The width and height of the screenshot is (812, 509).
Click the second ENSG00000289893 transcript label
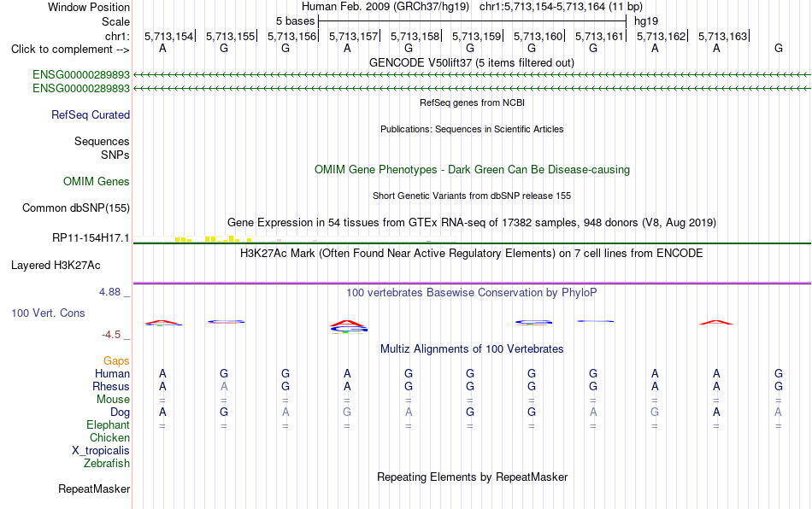81,89
